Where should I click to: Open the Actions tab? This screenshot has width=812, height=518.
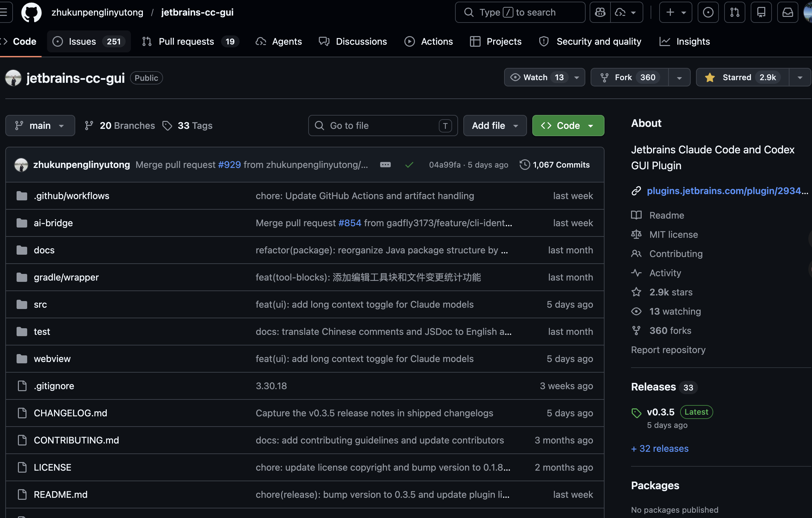(429, 41)
